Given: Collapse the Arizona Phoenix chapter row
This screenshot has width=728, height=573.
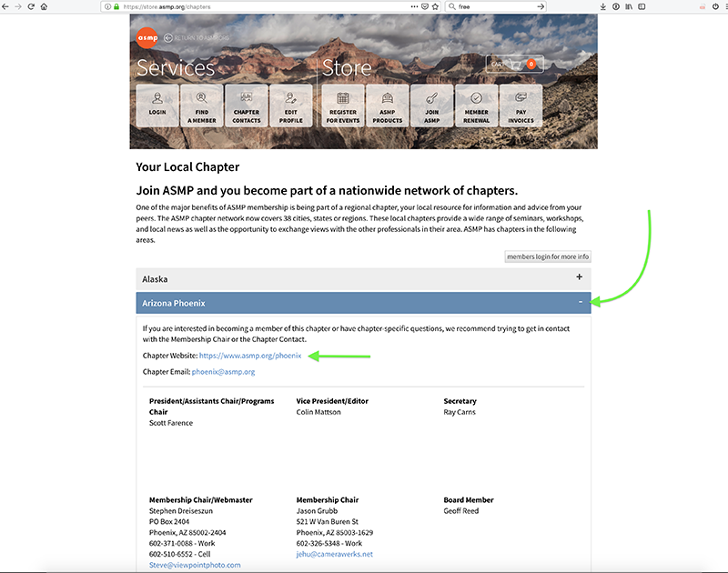Looking at the screenshot, I should [363, 303].
